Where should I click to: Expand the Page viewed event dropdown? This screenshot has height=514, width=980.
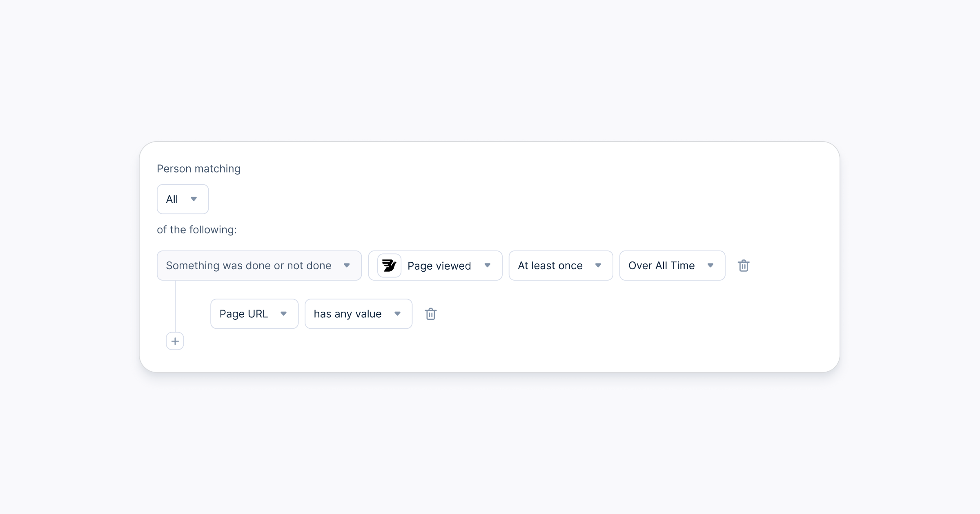point(439,266)
